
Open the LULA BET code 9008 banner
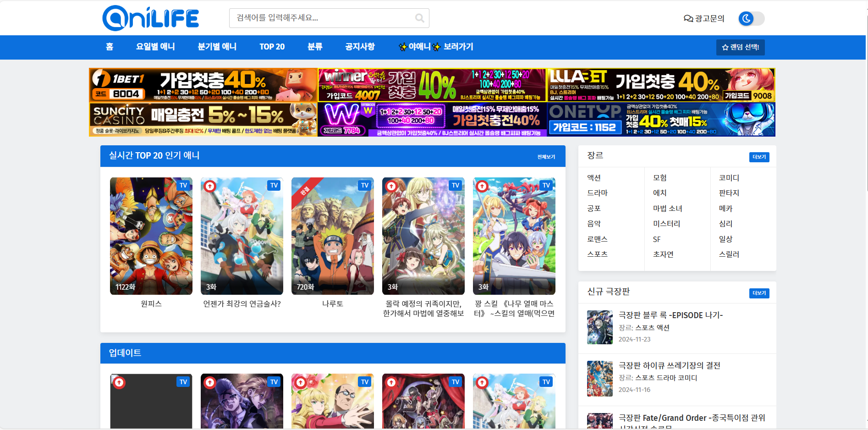pyautogui.click(x=661, y=85)
